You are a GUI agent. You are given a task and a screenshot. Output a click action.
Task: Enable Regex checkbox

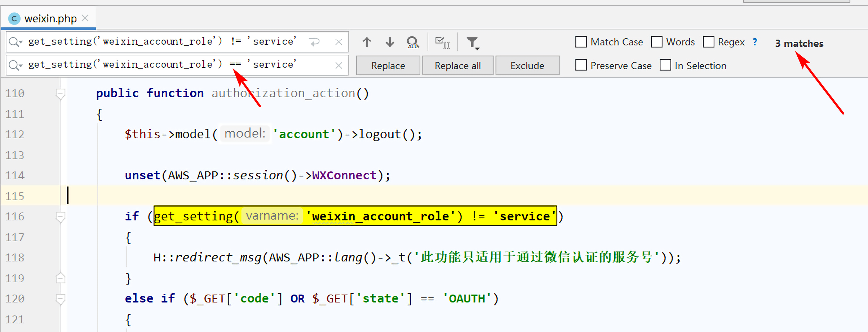coord(708,42)
